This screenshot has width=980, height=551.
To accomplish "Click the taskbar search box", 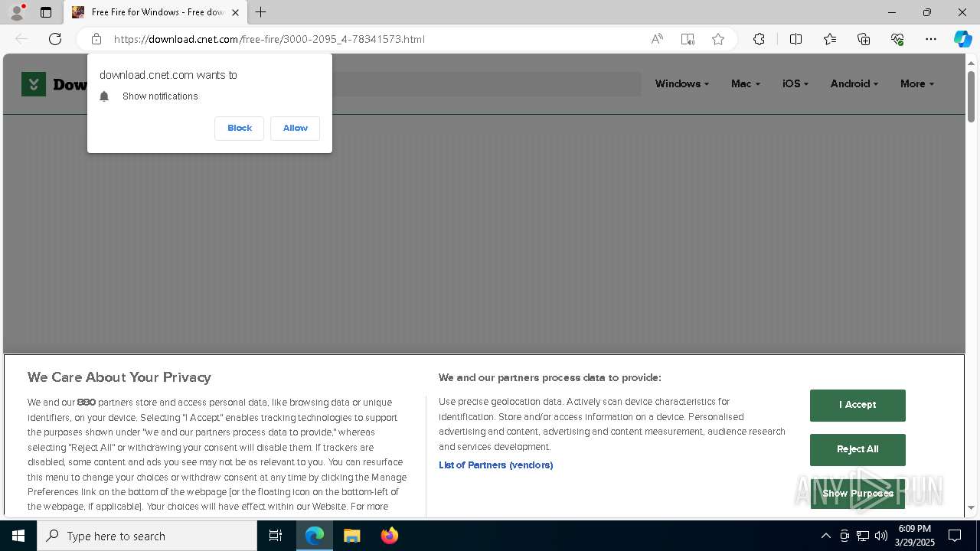I will 147,536.
